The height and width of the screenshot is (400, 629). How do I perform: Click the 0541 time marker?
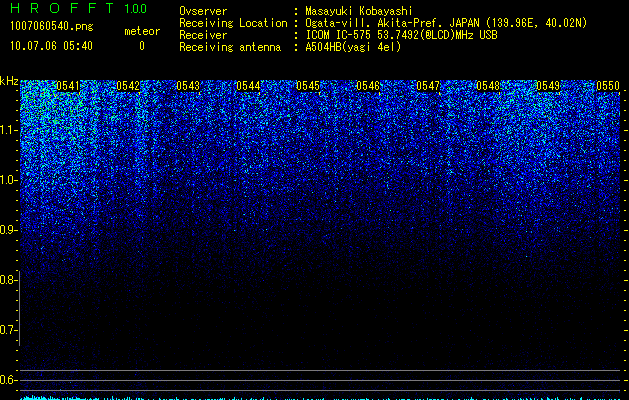coord(68,86)
